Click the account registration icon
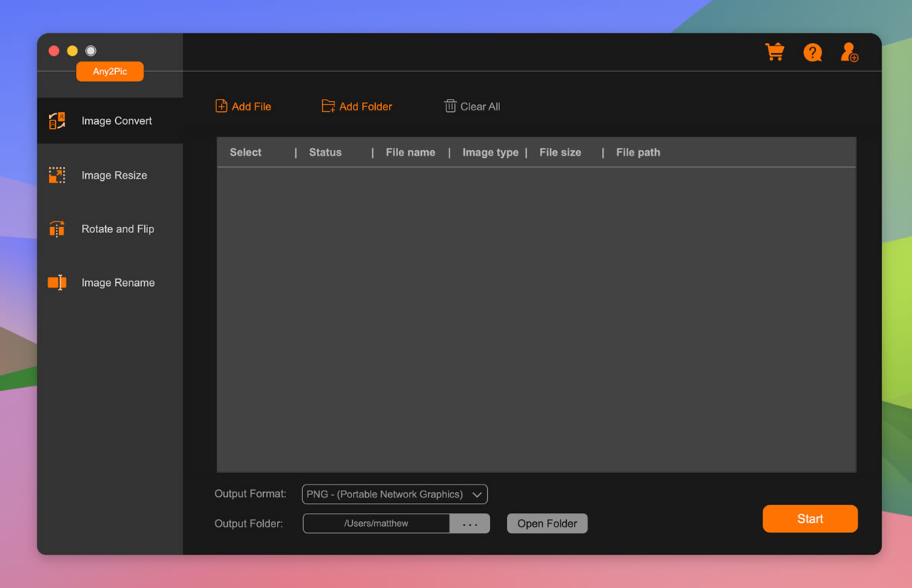 point(849,52)
